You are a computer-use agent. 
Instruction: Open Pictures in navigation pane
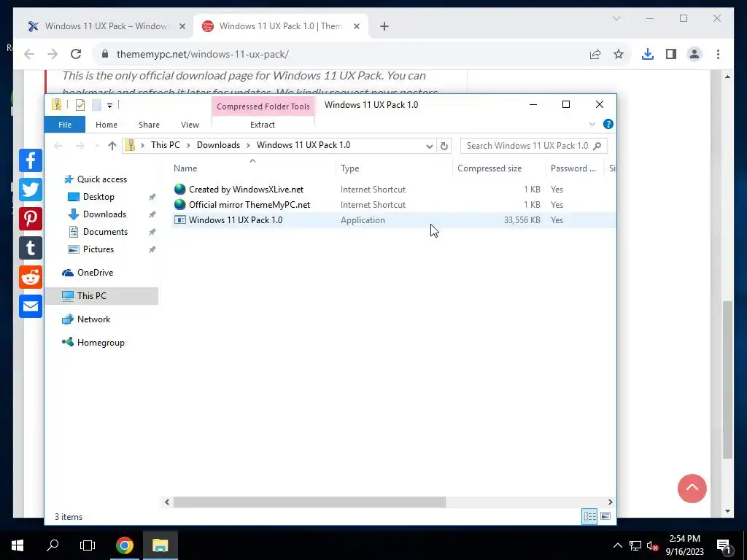(98, 249)
